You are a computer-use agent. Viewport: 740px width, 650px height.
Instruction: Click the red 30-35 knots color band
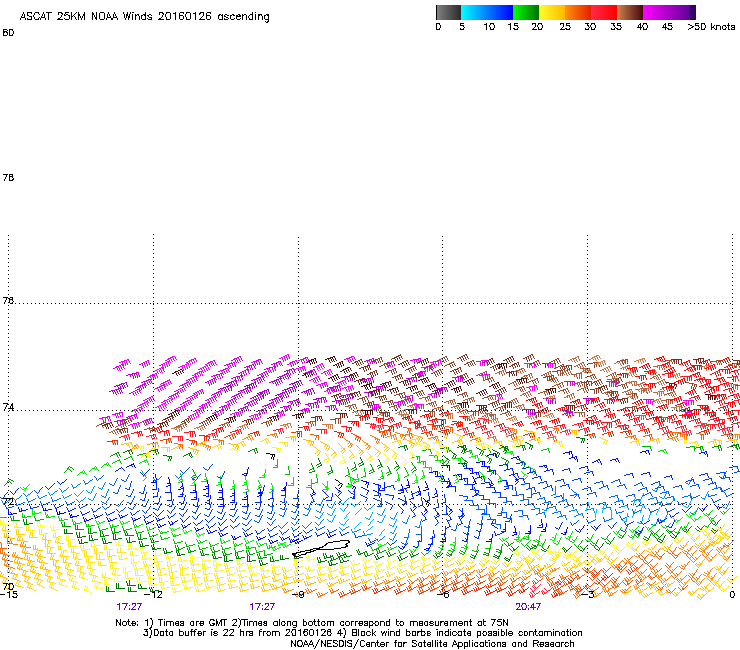coord(604,12)
